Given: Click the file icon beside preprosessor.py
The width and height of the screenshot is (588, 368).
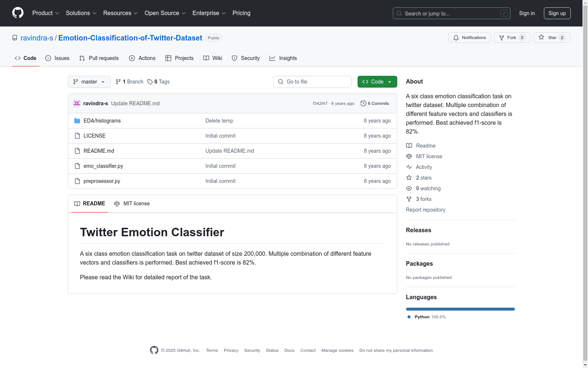Looking at the screenshot, I should [x=77, y=181].
